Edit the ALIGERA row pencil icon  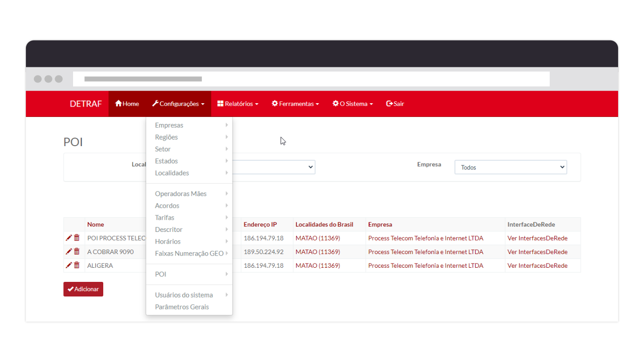click(x=69, y=265)
